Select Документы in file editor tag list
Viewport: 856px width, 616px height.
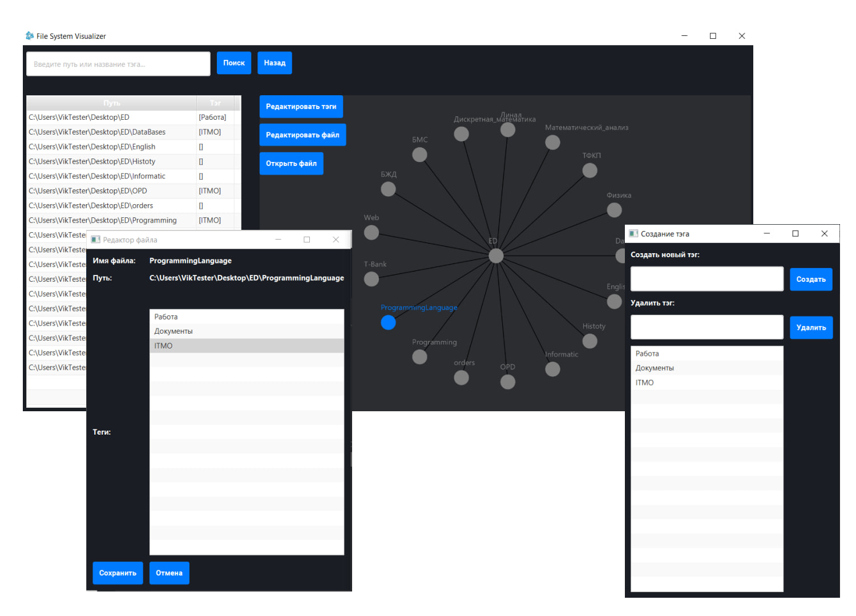click(247, 331)
